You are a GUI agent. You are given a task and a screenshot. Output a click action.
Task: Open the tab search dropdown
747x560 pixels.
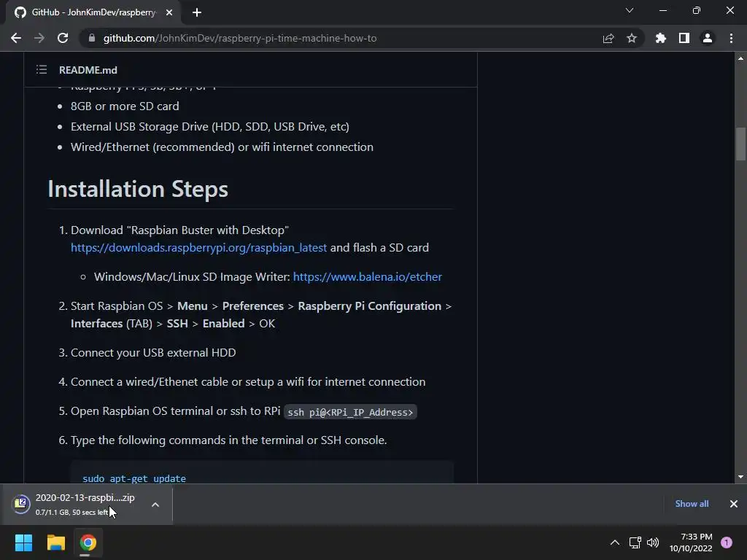point(630,10)
